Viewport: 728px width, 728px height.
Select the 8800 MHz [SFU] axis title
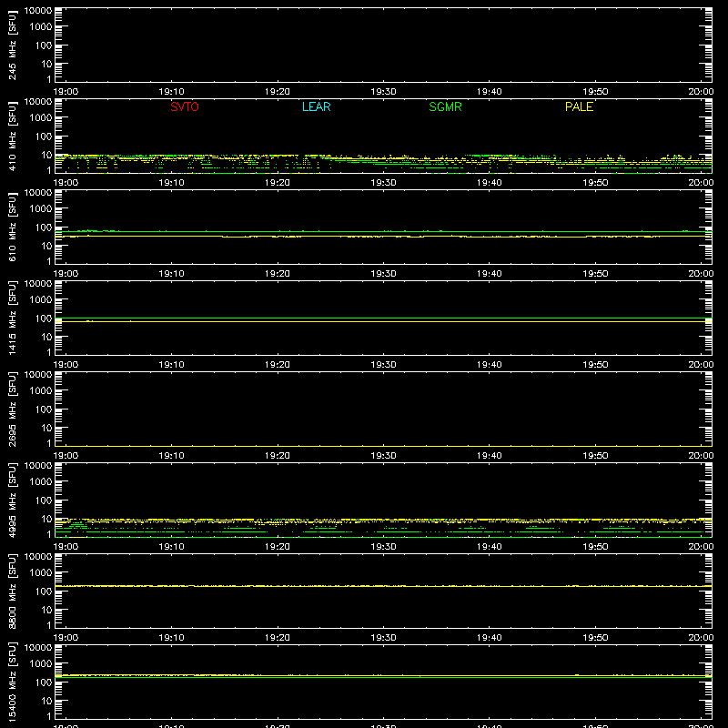[x=12, y=591]
